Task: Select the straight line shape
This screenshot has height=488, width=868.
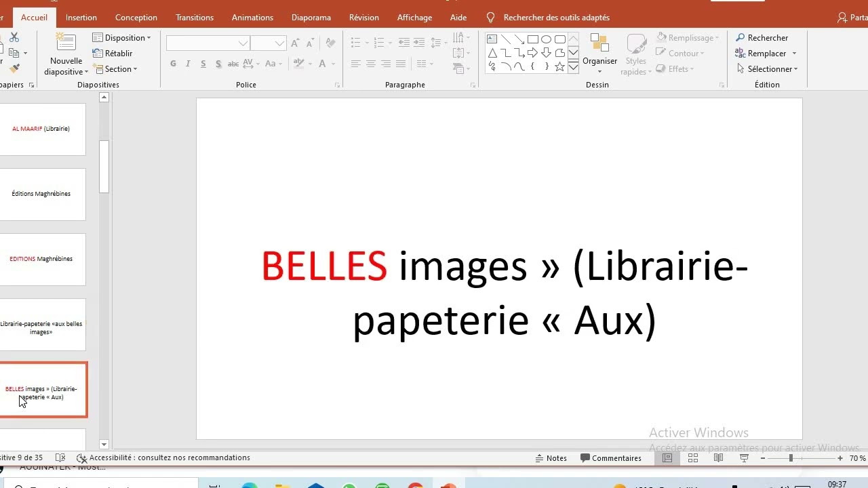Action: coord(506,39)
